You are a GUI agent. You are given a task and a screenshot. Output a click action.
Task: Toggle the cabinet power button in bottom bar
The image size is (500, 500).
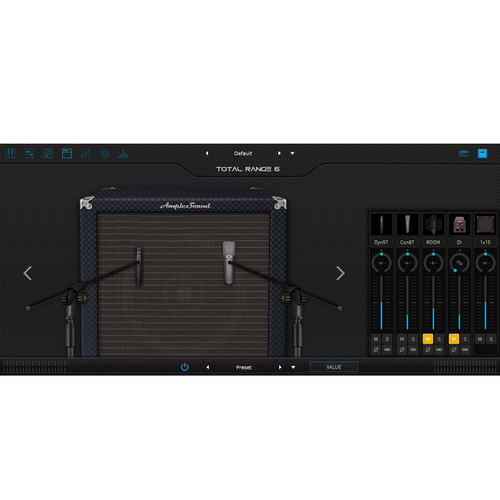[x=185, y=367]
